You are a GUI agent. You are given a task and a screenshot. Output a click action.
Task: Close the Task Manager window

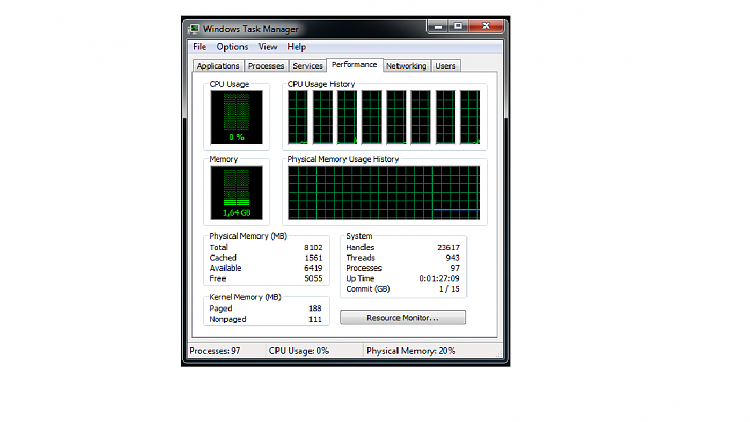[486, 26]
